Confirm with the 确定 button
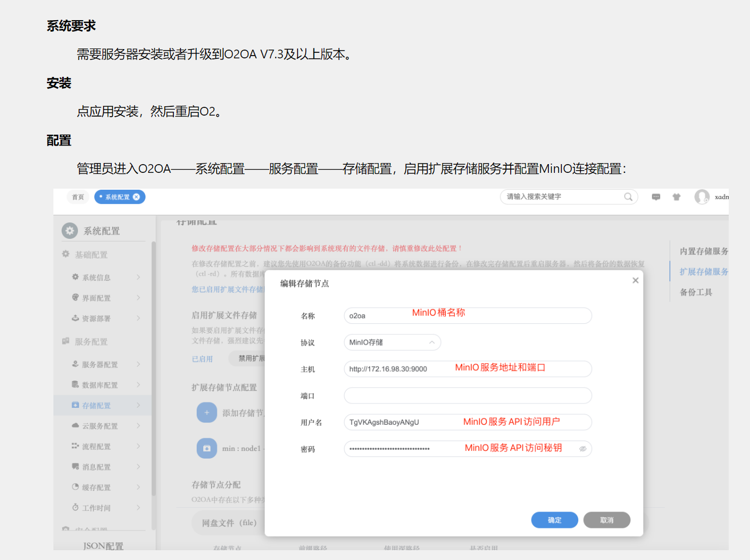 [554, 520]
